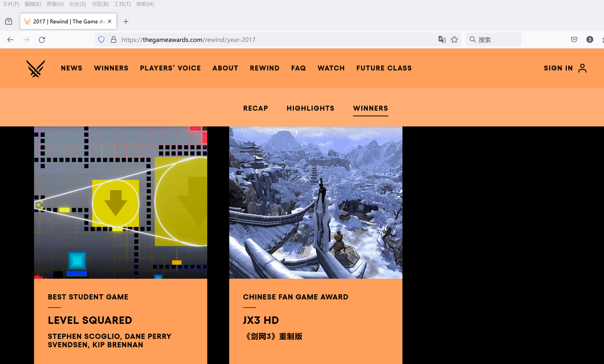Switch to the Recap tab
This screenshot has height=364, width=604.
(x=255, y=108)
